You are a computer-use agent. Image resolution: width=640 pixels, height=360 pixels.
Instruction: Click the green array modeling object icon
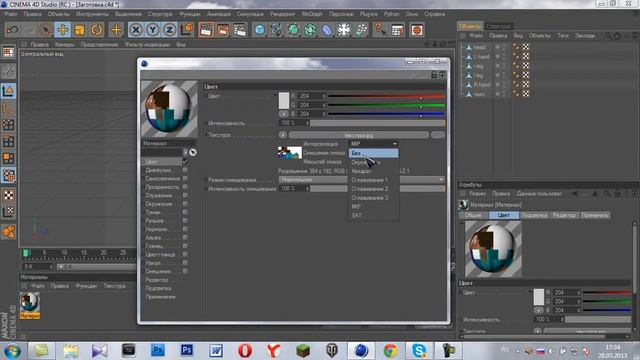[310, 30]
